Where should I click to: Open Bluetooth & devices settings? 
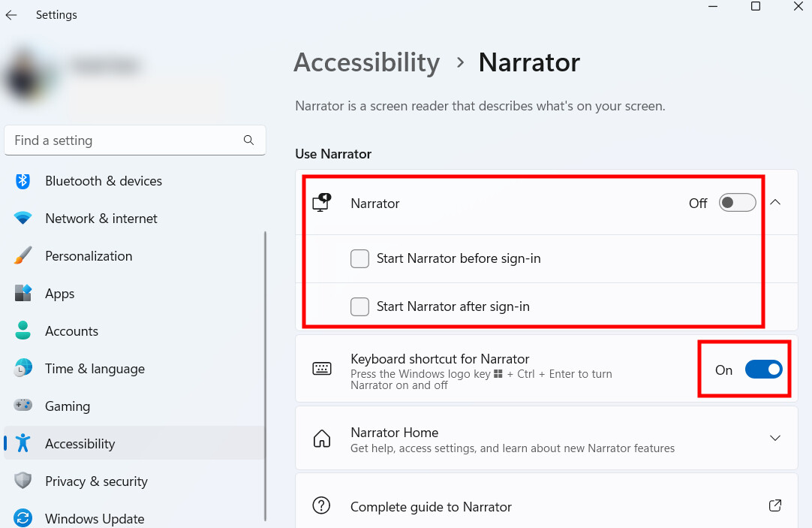pos(134,181)
